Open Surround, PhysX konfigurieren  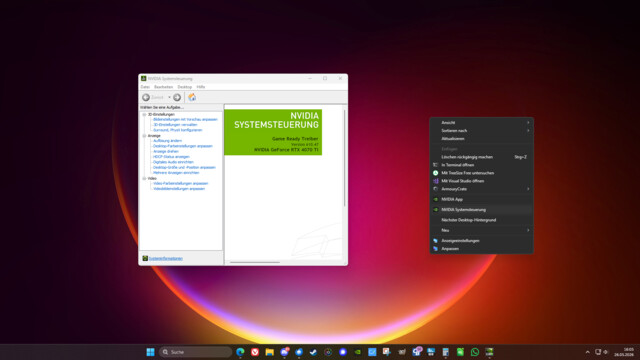point(178,130)
